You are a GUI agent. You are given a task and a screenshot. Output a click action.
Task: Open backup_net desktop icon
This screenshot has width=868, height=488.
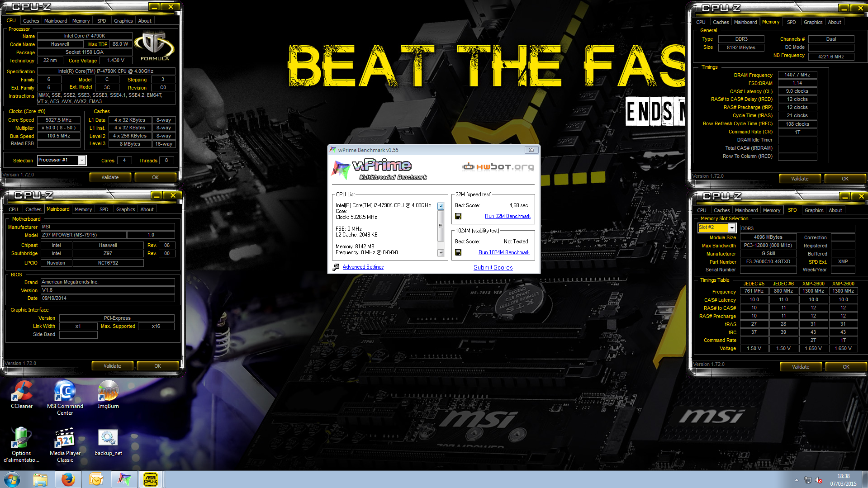[108, 442]
